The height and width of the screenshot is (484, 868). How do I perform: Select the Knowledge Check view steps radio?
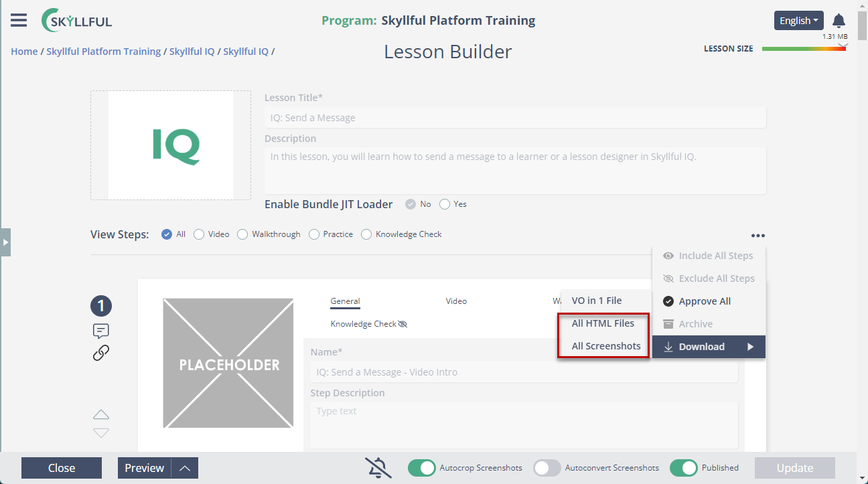pyautogui.click(x=366, y=234)
